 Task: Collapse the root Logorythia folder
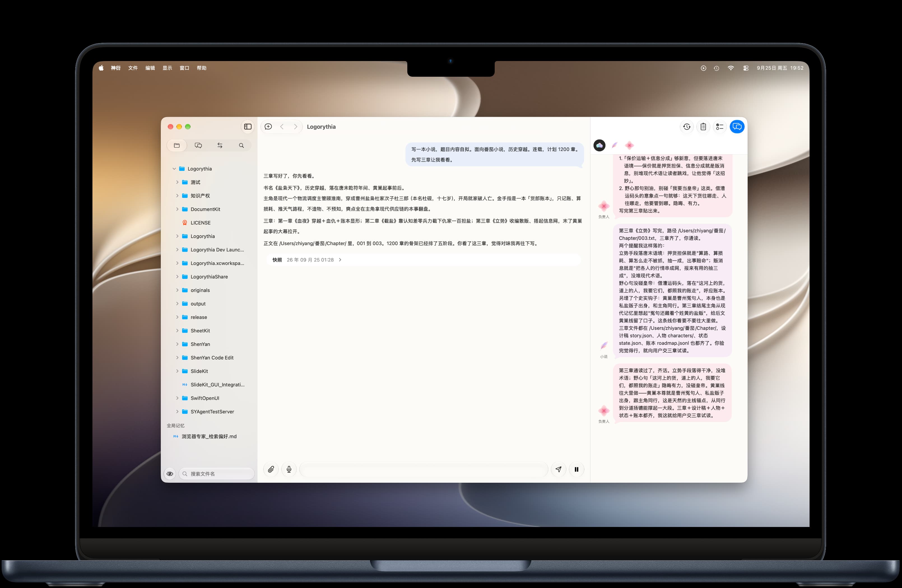pos(174,169)
